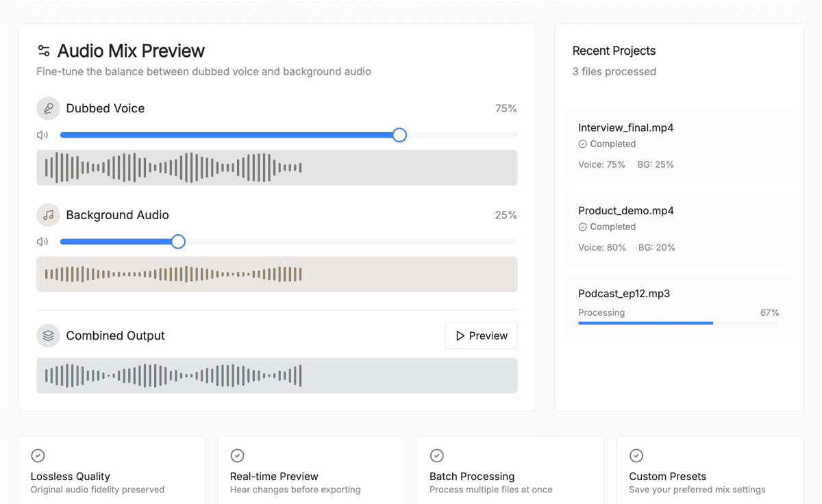822x504 pixels.
Task: Click the Dubbed Voice microphone icon
Action: point(47,108)
